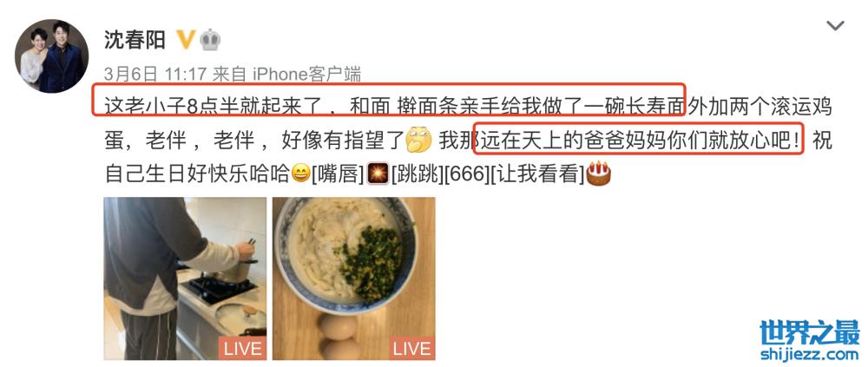Open the iPhone客户端 source link
The width and height of the screenshot is (868, 367).
point(306,73)
